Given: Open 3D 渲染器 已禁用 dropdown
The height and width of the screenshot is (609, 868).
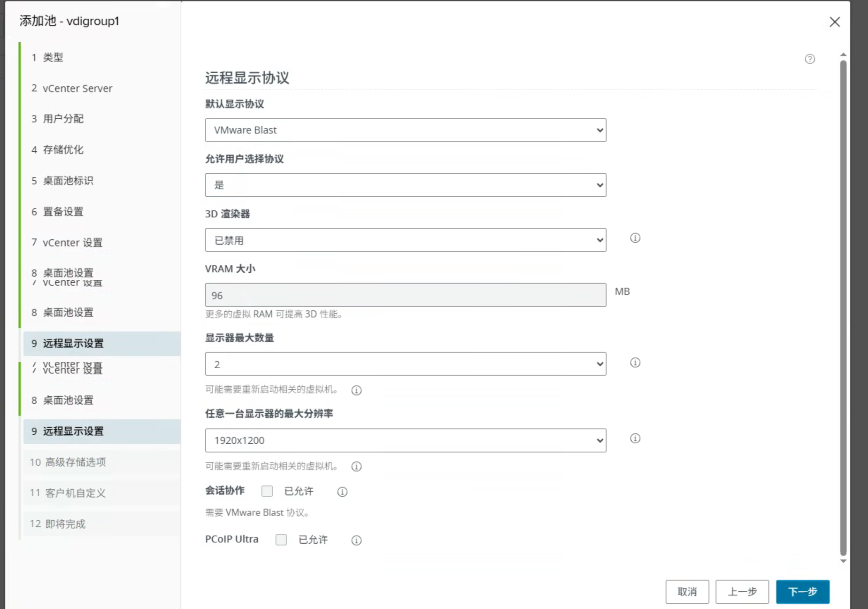Looking at the screenshot, I should pyautogui.click(x=406, y=240).
